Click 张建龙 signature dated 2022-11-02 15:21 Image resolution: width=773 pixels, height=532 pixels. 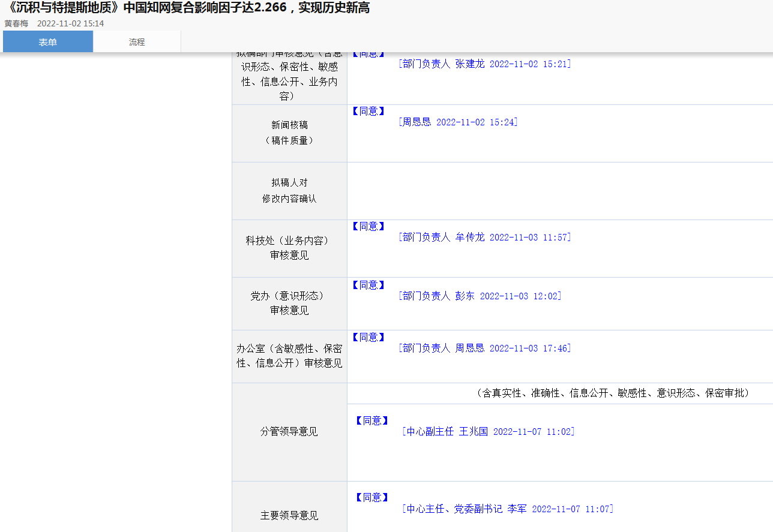click(x=484, y=64)
